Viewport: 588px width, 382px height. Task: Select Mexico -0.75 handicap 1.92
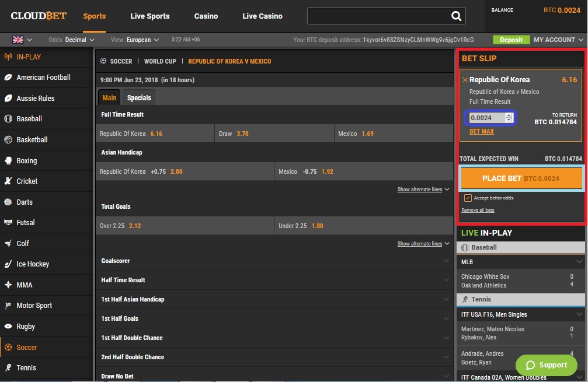click(364, 171)
